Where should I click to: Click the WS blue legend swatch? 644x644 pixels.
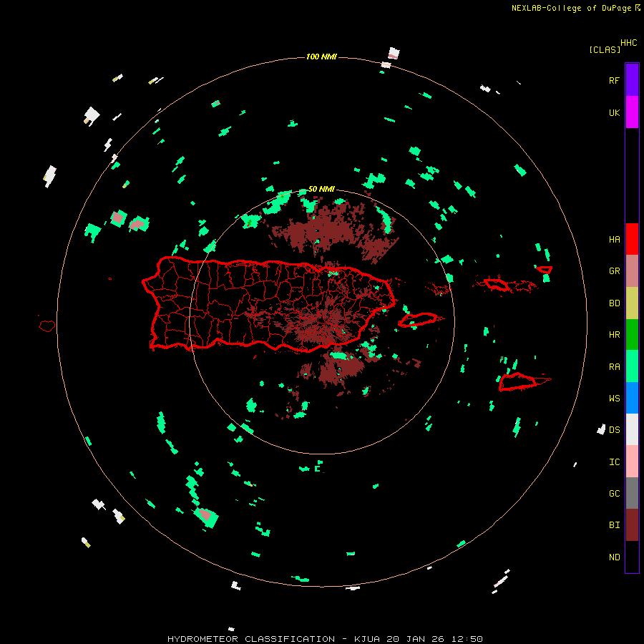(632, 398)
